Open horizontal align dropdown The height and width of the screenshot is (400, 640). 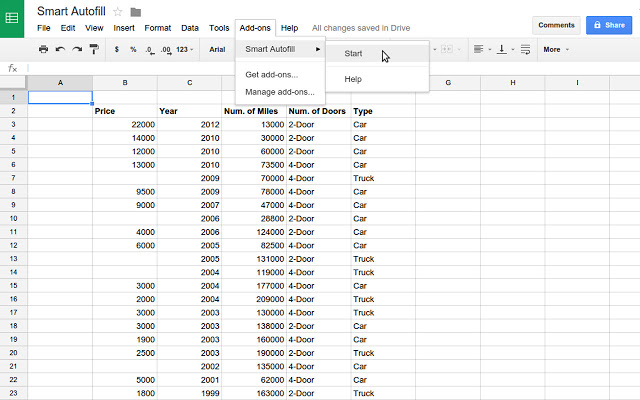[x=481, y=49]
